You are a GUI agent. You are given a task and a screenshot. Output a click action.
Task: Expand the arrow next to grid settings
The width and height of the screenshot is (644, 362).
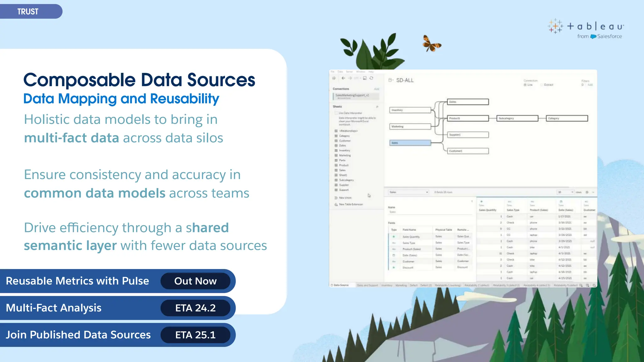593,192
